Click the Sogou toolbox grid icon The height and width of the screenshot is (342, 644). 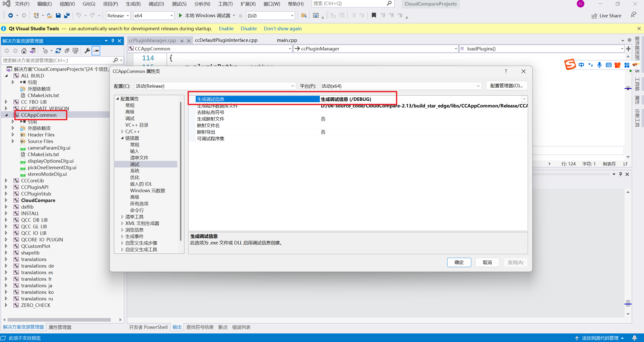click(627, 65)
